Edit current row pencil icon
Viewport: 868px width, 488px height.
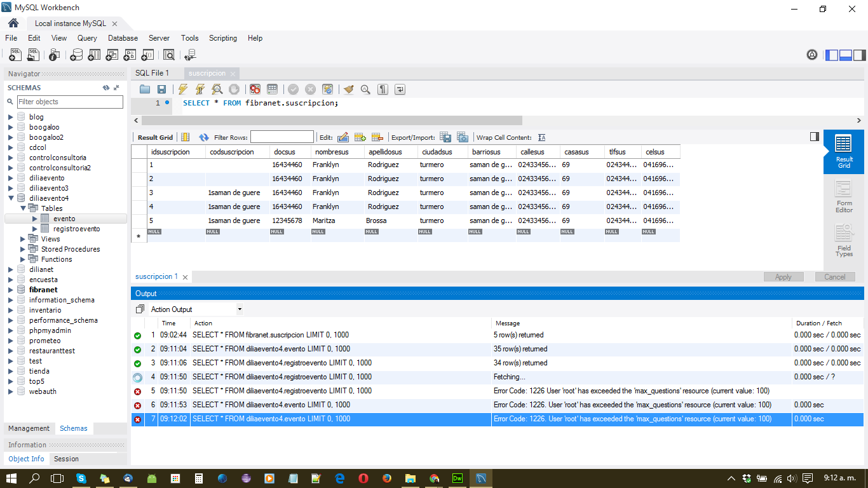(343, 137)
